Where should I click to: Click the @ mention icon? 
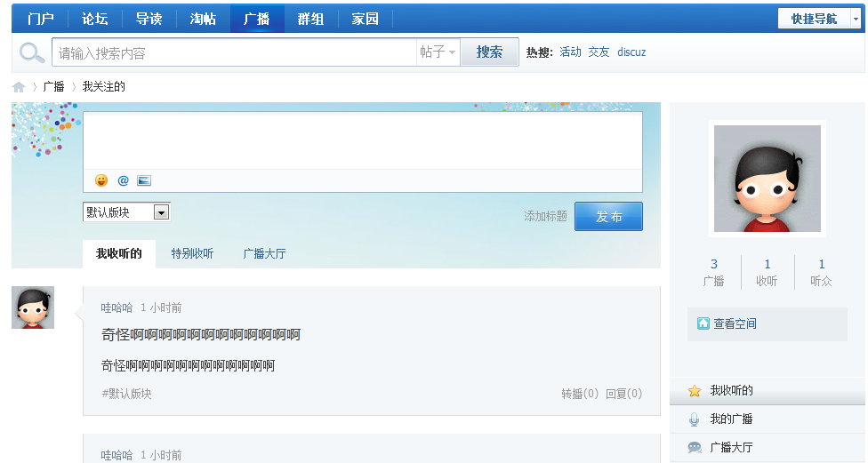[x=123, y=180]
